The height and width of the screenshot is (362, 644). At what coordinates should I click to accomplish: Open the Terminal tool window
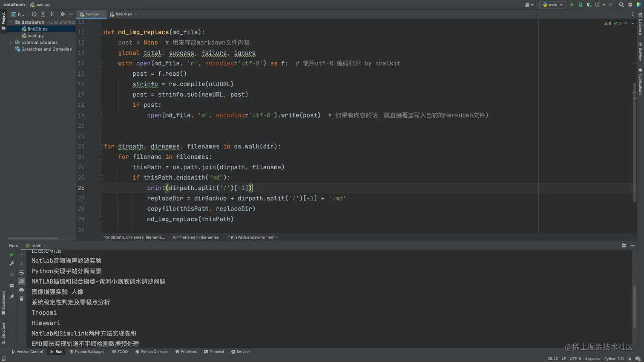click(x=214, y=352)
